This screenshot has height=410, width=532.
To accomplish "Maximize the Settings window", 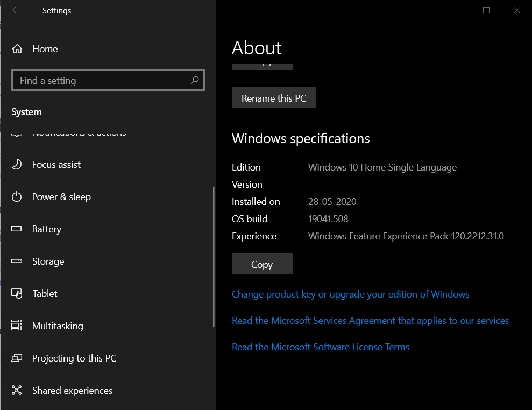I will click(x=486, y=10).
